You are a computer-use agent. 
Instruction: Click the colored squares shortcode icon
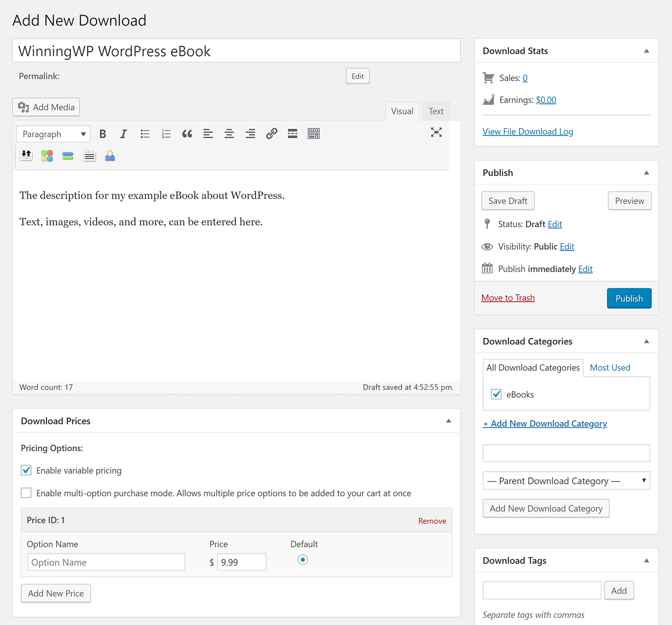click(x=47, y=156)
